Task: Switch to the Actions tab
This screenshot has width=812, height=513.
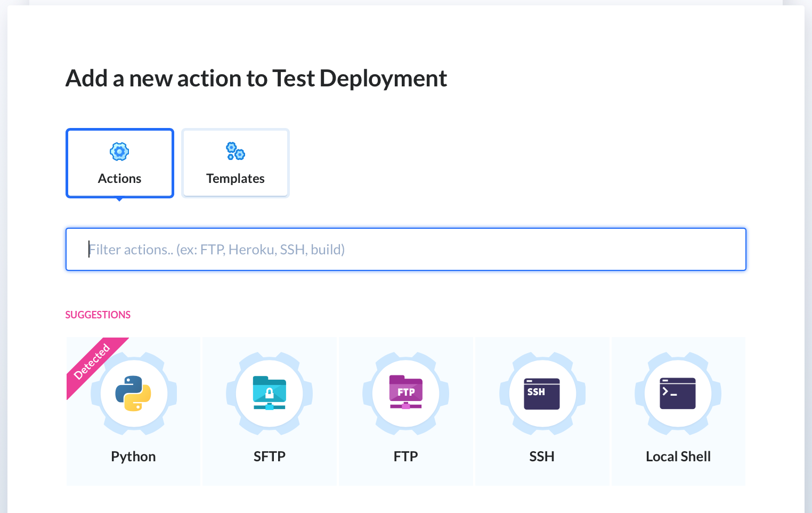Action: point(120,163)
